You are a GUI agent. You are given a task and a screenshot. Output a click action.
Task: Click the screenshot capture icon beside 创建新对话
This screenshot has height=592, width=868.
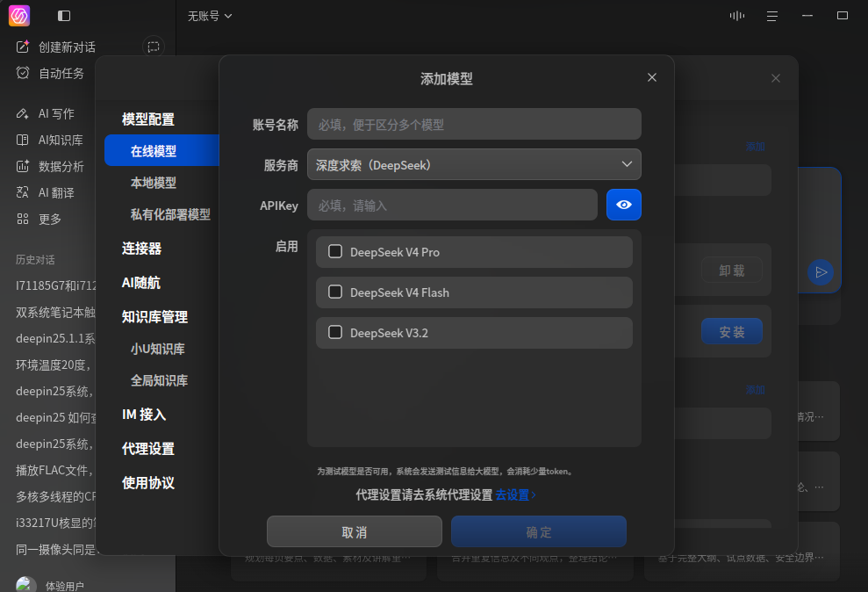[154, 47]
